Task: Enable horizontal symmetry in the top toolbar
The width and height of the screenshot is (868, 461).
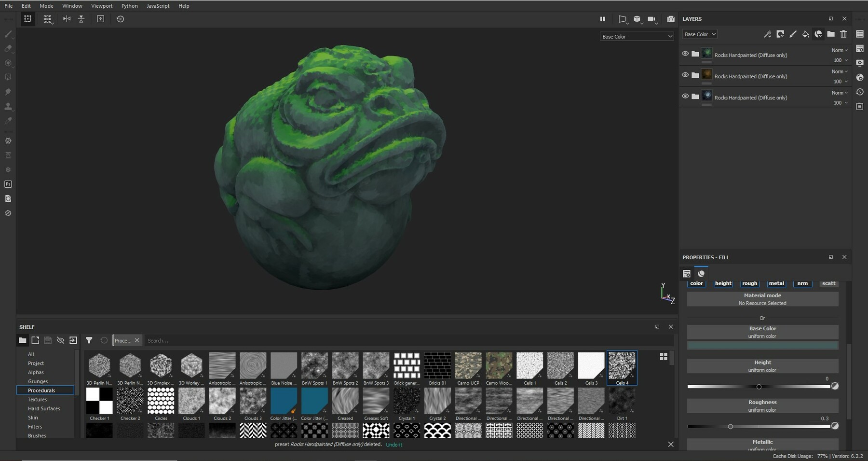Action: (x=67, y=19)
